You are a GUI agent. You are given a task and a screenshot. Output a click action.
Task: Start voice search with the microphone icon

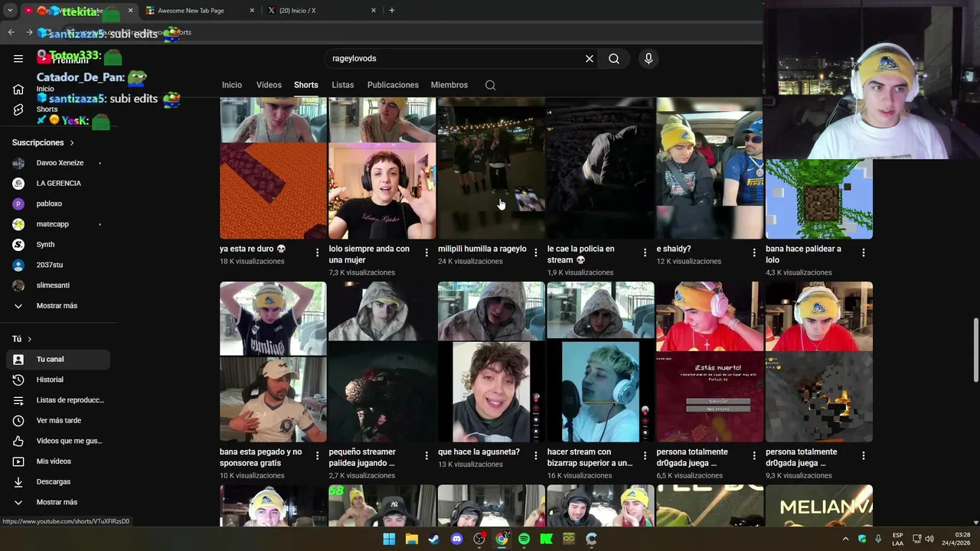pyautogui.click(x=648, y=58)
